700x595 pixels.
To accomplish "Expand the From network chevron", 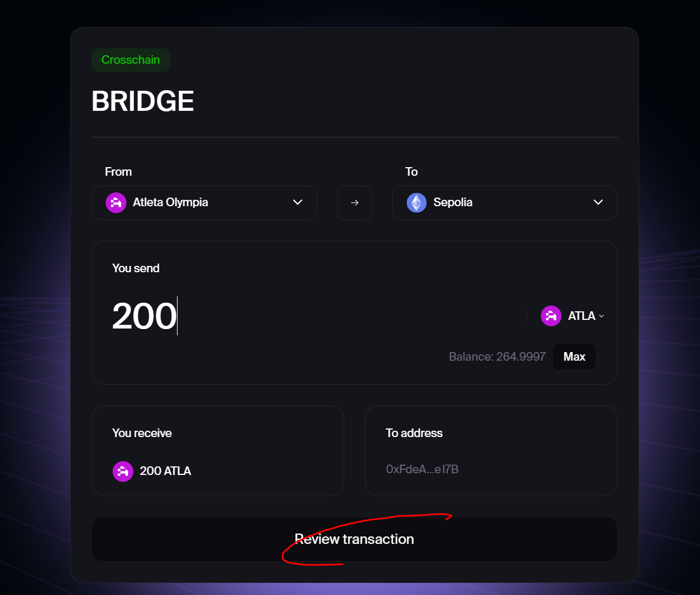I will click(298, 202).
